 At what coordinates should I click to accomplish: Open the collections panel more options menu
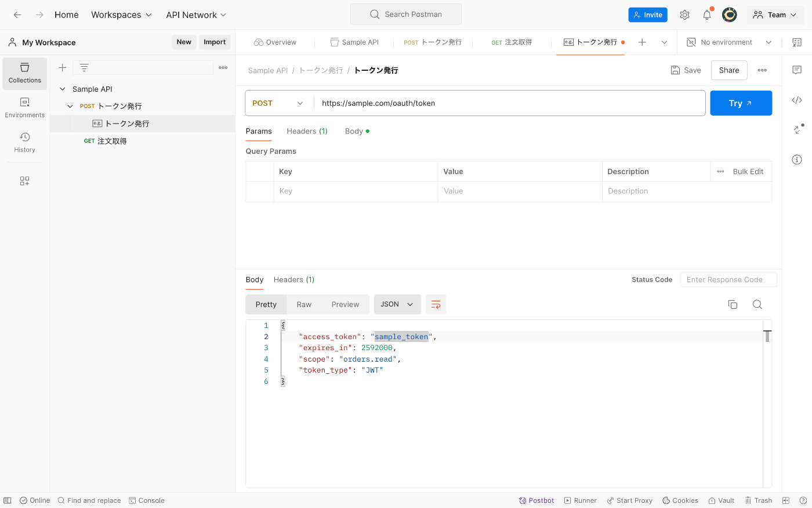[223, 68]
